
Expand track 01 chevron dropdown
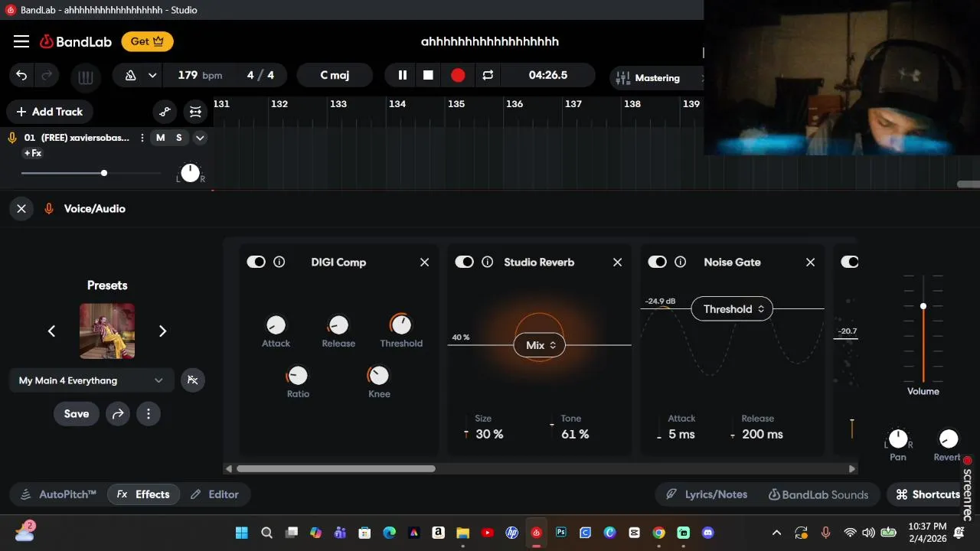200,138
